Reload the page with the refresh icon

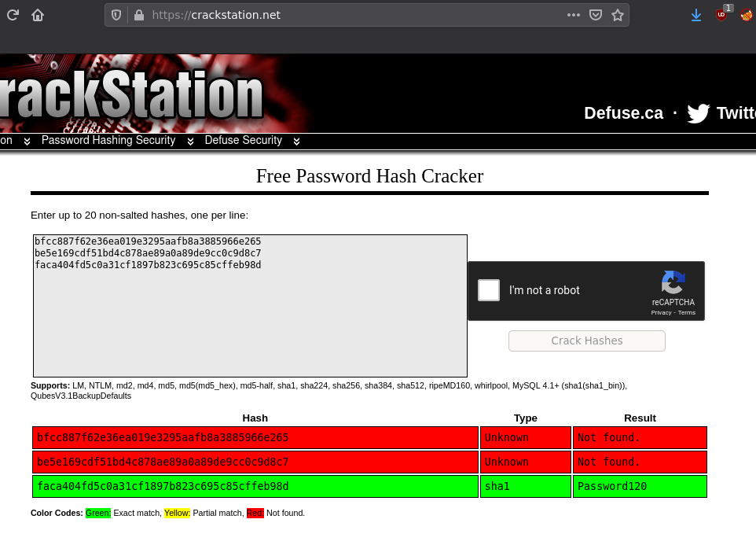click(13, 15)
